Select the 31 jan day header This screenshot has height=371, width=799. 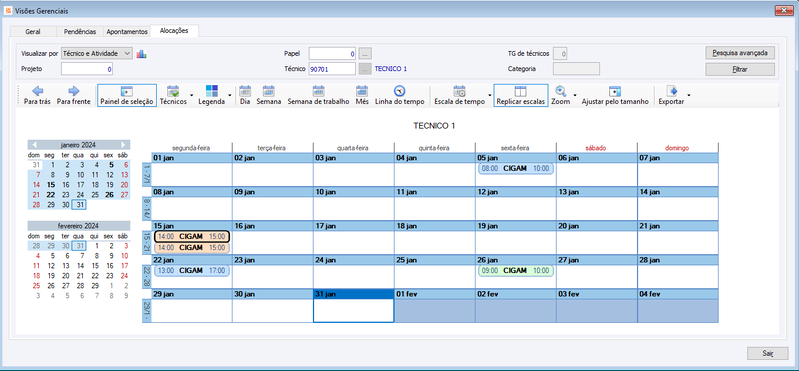coord(353,294)
